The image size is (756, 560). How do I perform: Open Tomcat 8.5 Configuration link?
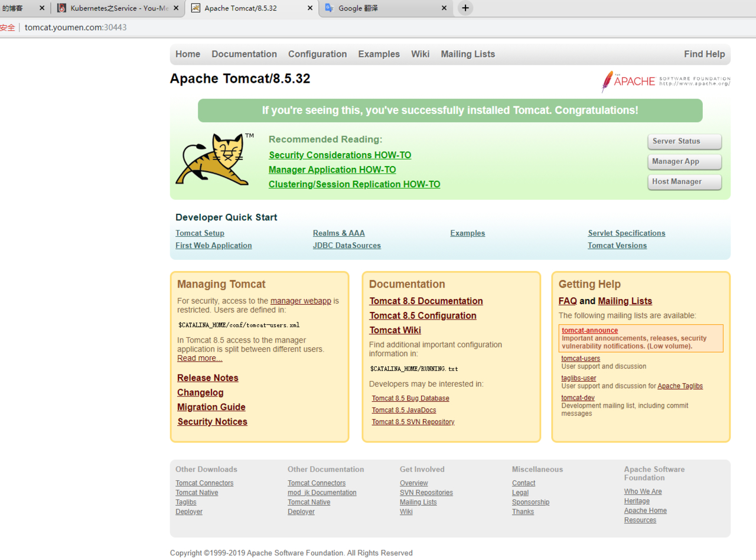(x=423, y=316)
